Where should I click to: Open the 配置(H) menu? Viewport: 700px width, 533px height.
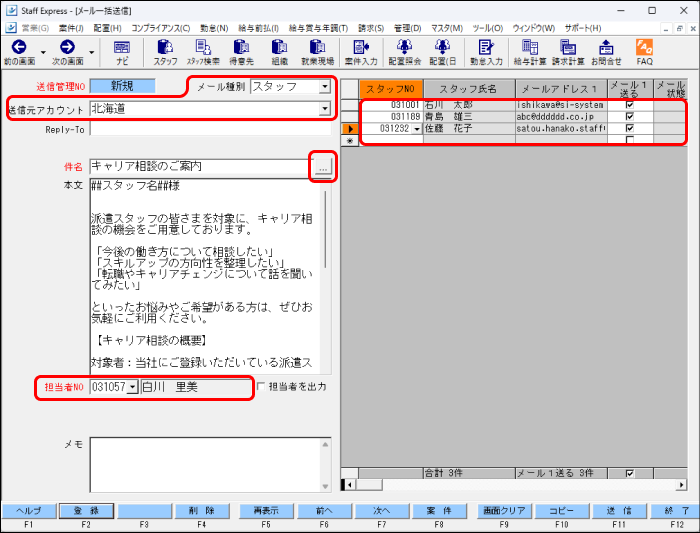point(107,28)
